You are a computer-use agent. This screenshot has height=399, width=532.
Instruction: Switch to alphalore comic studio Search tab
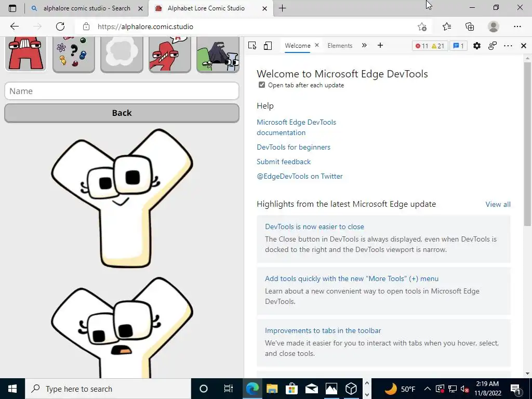coord(87,8)
